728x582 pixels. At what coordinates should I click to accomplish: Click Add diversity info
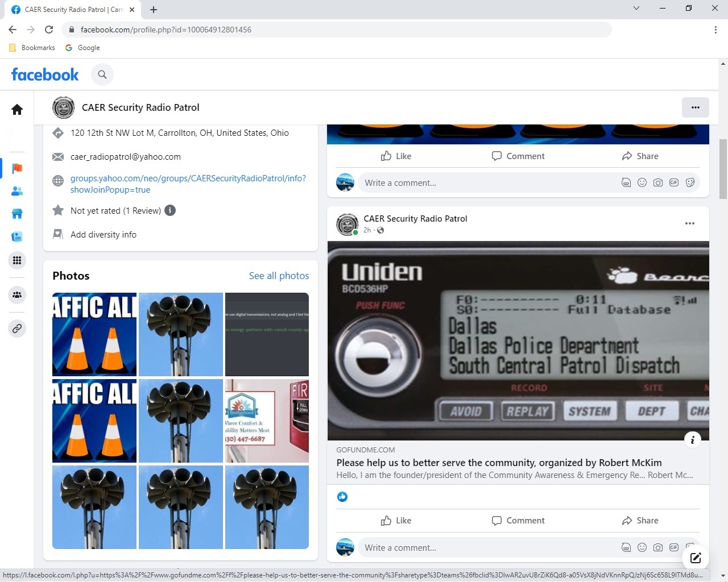point(104,235)
